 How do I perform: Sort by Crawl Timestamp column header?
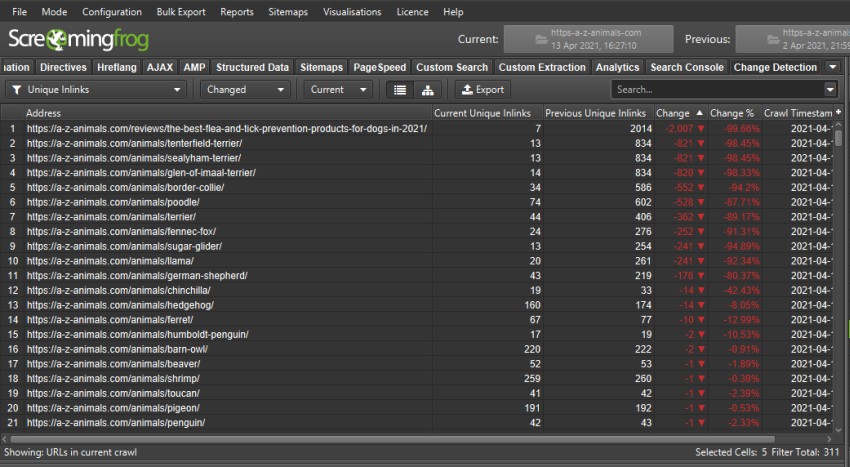click(x=798, y=113)
